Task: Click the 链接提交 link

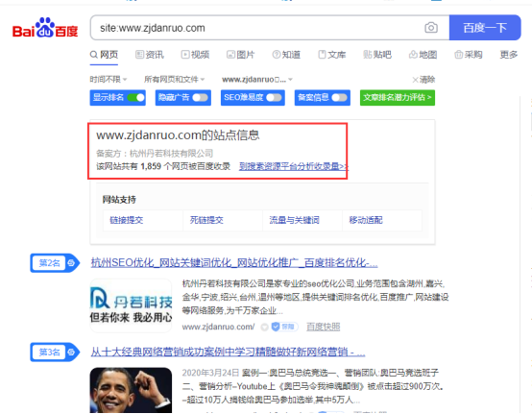Action: pos(127,220)
